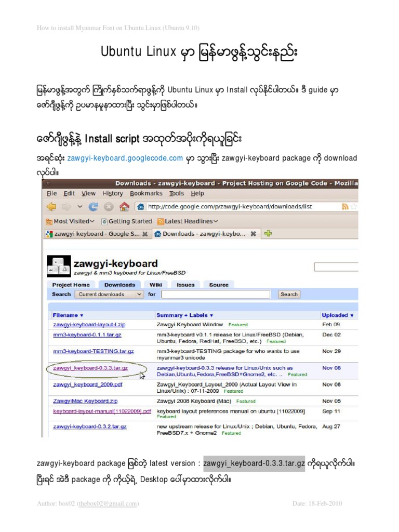This screenshot has width=399, height=532.
Task: Click Featured label on Zawgyi 2008 Keyboard (Mac) row
Action: pos(246,402)
